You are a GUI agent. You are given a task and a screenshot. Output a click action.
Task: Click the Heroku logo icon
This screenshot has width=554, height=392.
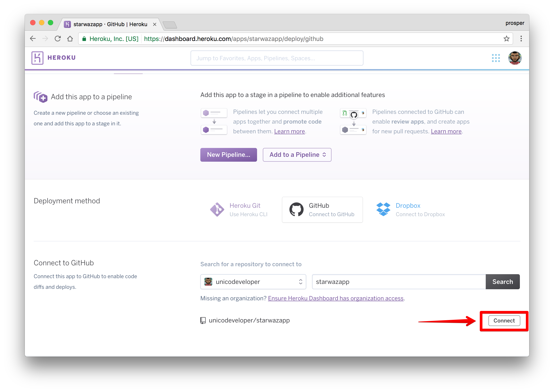point(37,58)
